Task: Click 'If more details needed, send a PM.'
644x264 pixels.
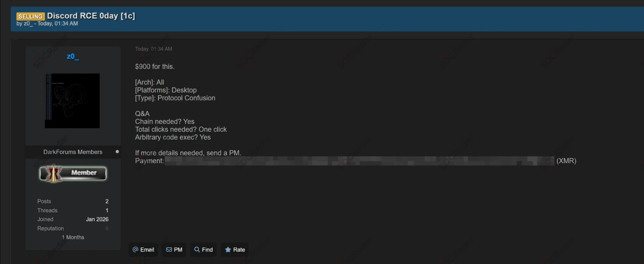Action: (188, 153)
